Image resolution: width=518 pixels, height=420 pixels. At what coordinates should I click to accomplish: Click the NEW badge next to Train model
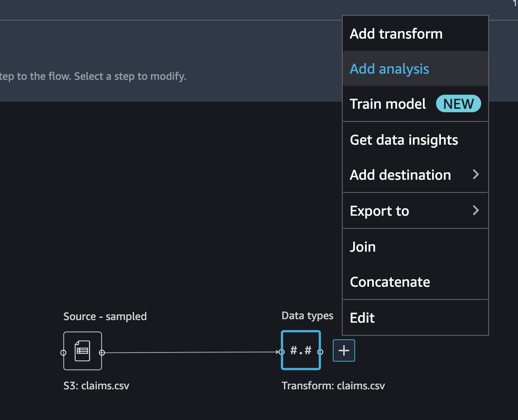click(458, 104)
